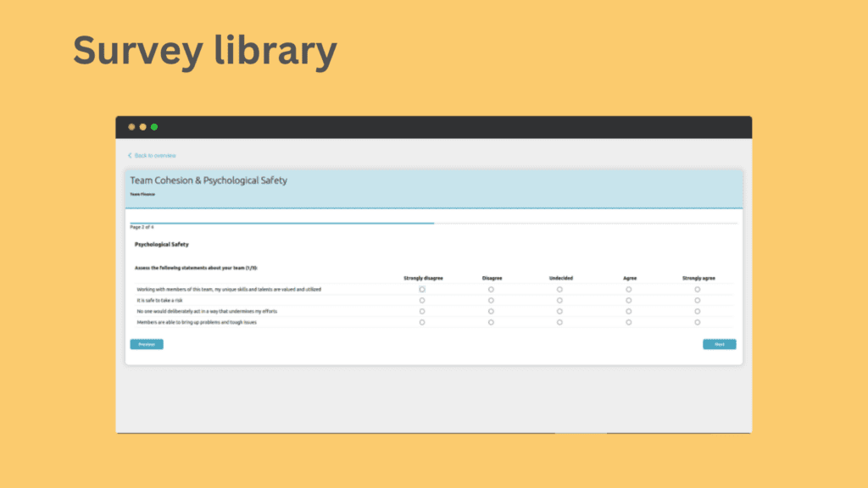Pick Strongly agree for bring up problems statement
The height and width of the screenshot is (488, 868).
click(698, 322)
